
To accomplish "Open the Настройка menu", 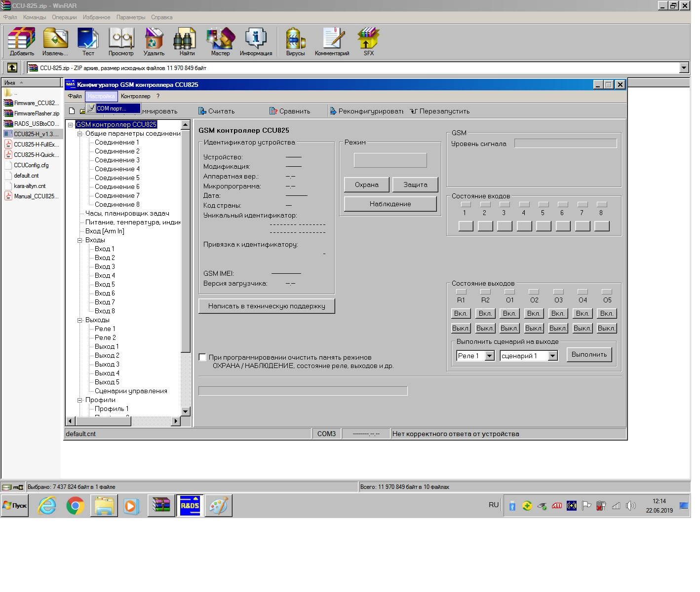I will point(101,96).
